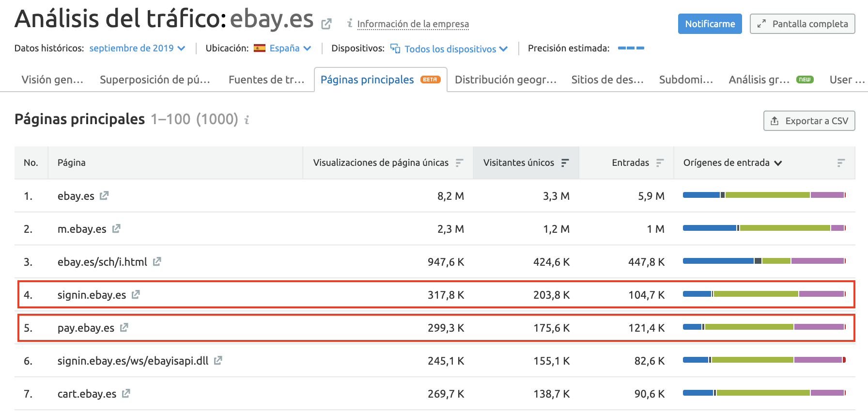
Task: Expand Orígenes de entrada dropdown chevron
Action: click(778, 163)
